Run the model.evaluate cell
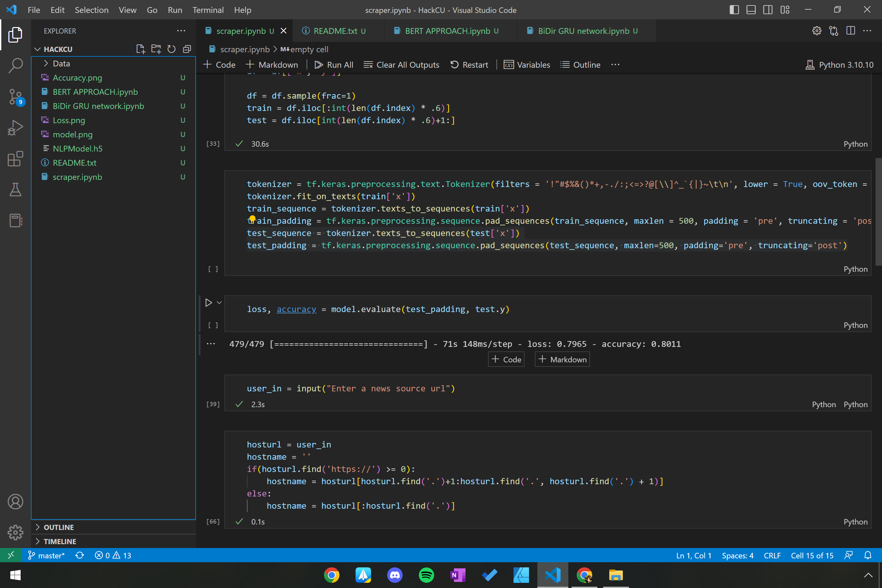 tap(209, 303)
